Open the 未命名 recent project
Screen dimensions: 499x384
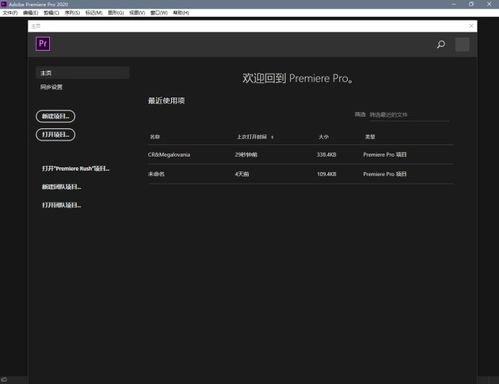tap(156, 174)
